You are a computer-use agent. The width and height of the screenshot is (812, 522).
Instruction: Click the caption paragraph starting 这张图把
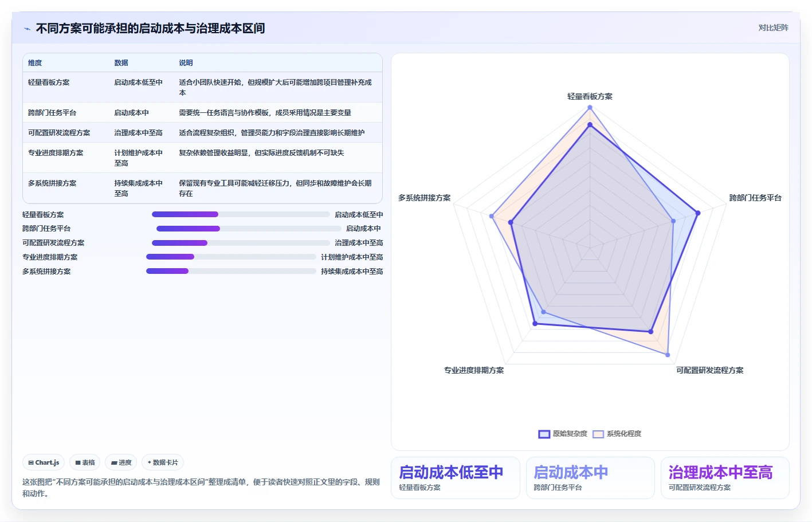coord(201,488)
